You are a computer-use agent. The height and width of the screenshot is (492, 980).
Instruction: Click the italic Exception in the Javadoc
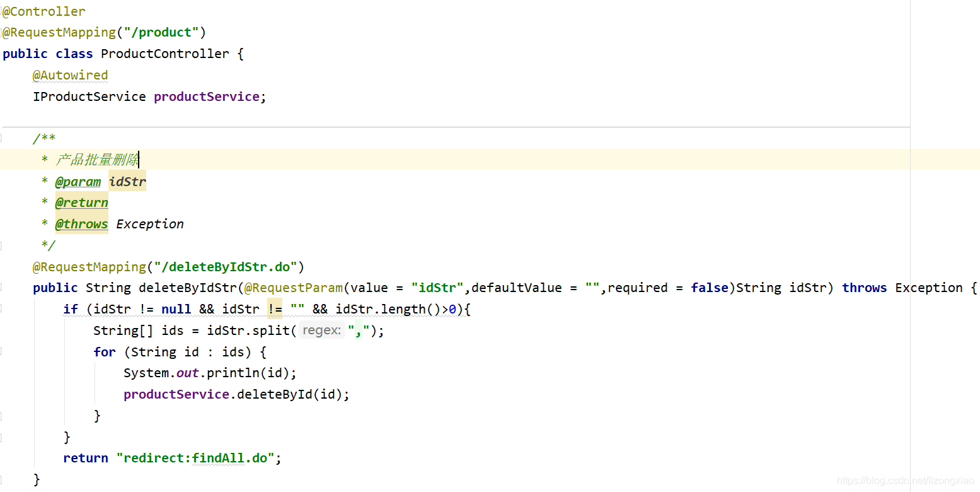pos(150,224)
